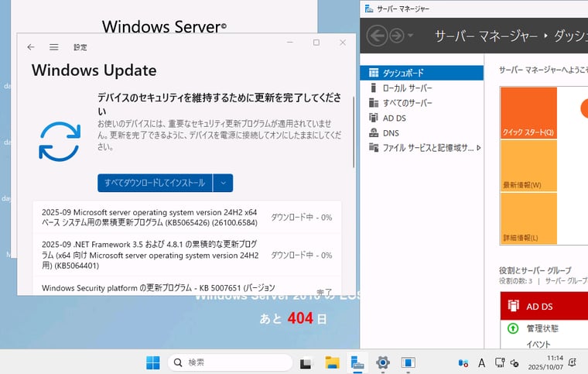Click the Windows Start button

coord(152,362)
